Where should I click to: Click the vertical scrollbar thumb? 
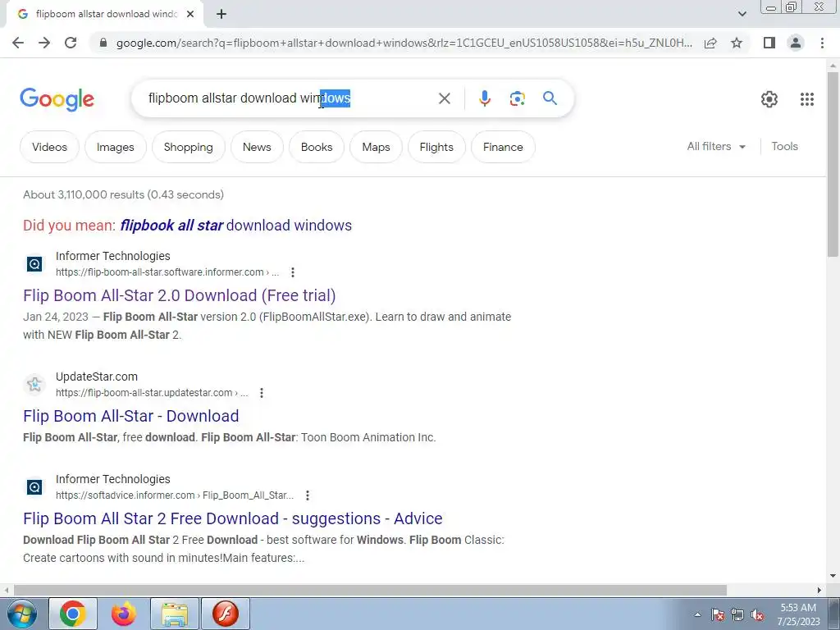(833, 163)
